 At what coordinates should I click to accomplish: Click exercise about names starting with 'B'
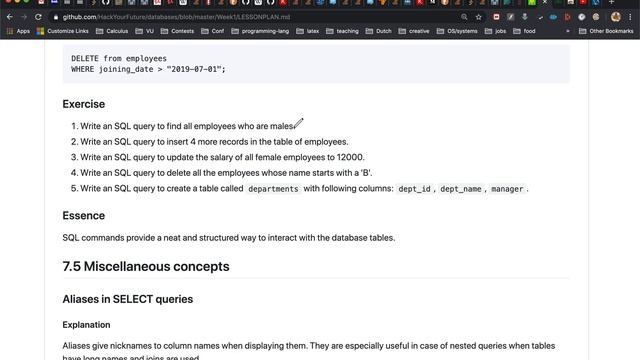point(226,173)
